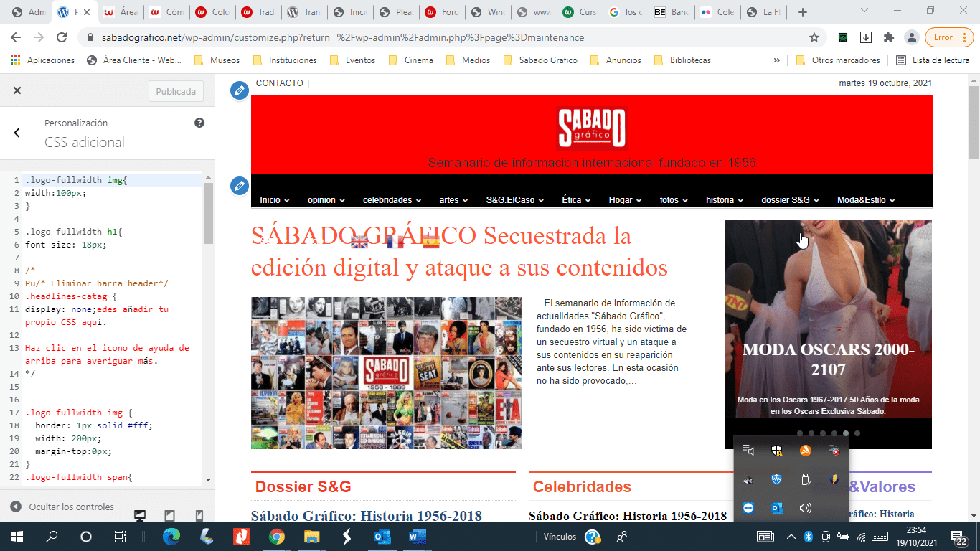Switch to the Trad browser tab

(257, 12)
